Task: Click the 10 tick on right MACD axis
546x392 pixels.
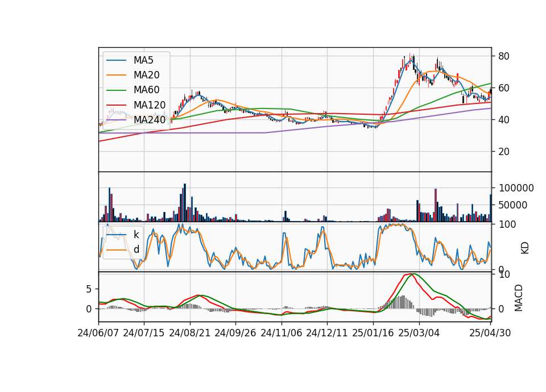Action: pyautogui.click(x=504, y=275)
